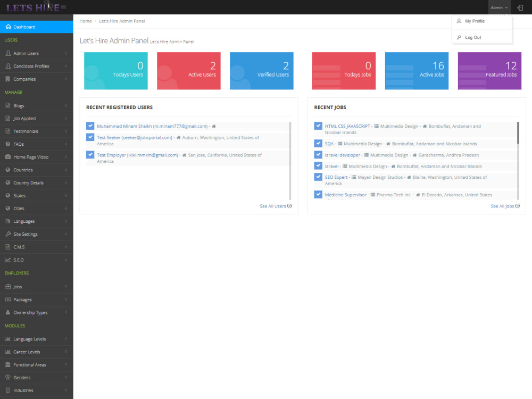The width and height of the screenshot is (532, 399).
Task: Toggle checkbox for Muhammad Minam Shaikh
Action: [x=90, y=126]
